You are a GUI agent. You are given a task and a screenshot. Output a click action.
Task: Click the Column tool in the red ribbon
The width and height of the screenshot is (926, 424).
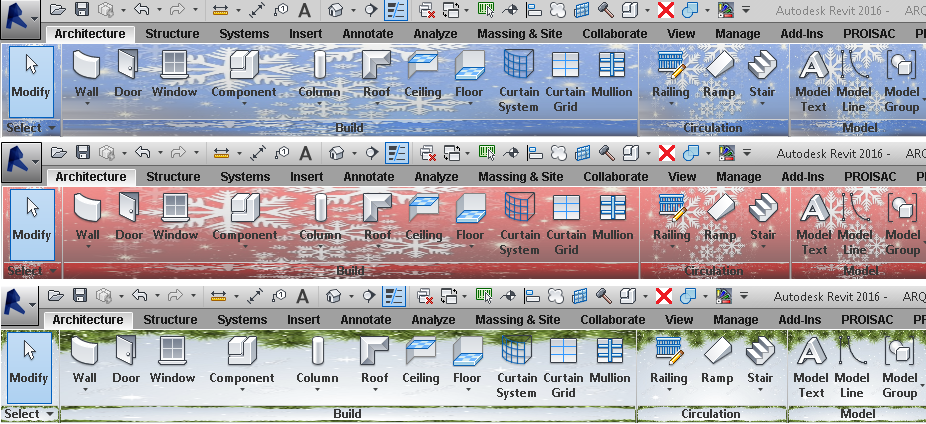[x=320, y=222]
